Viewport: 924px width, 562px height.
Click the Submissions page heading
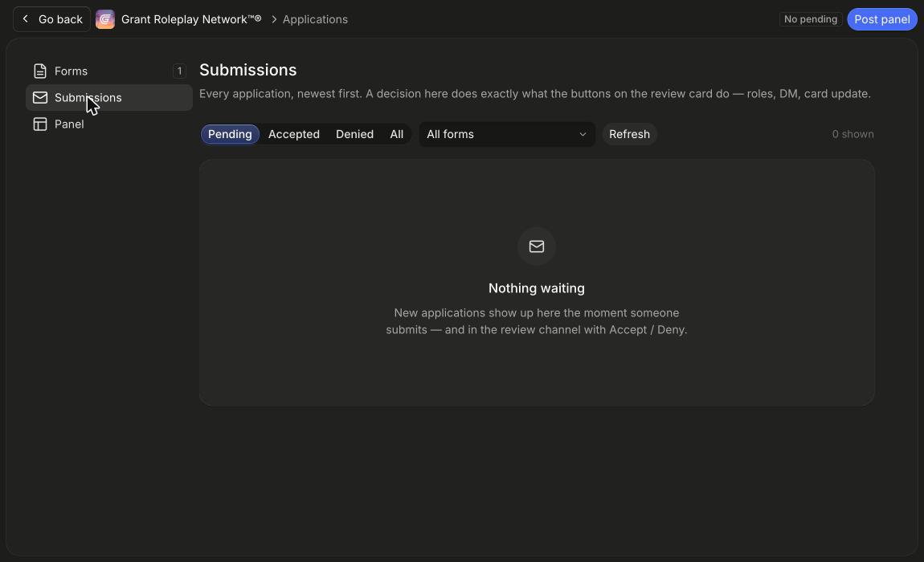pyautogui.click(x=248, y=70)
